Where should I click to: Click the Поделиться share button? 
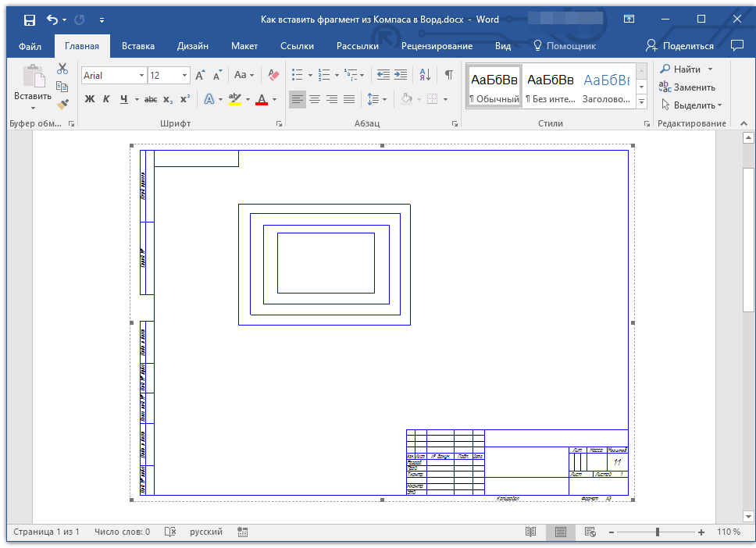pos(680,46)
